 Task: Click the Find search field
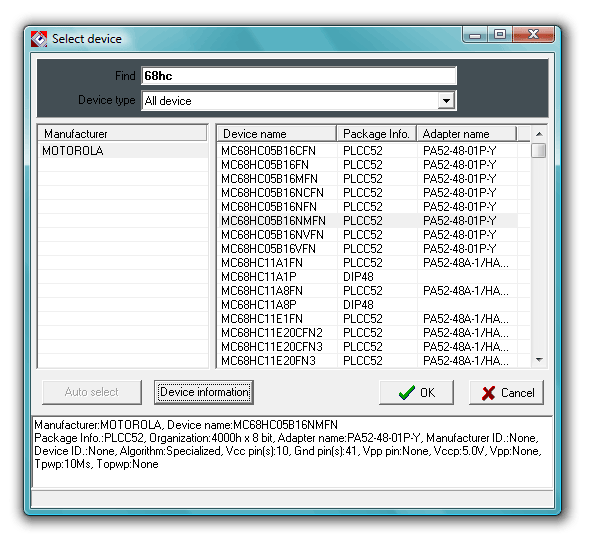click(x=299, y=76)
